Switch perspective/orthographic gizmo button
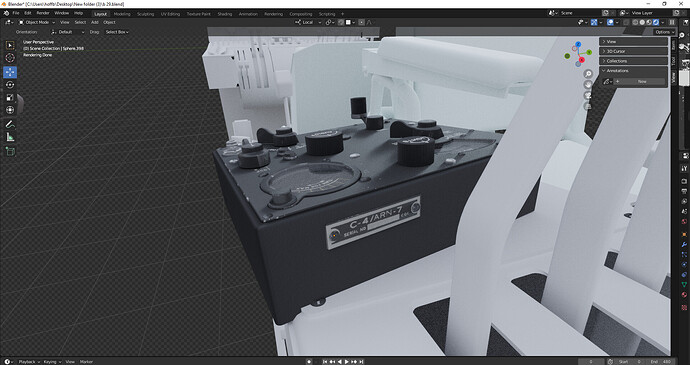690x365 pixels. pos(588,106)
